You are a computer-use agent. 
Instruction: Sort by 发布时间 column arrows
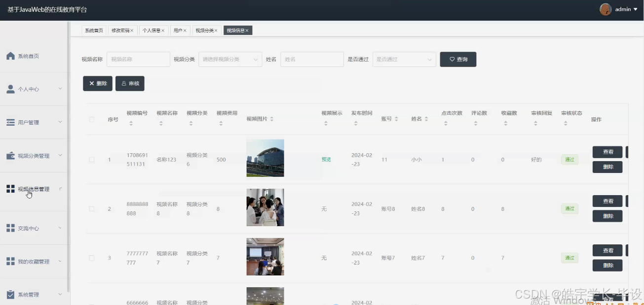coord(356,123)
